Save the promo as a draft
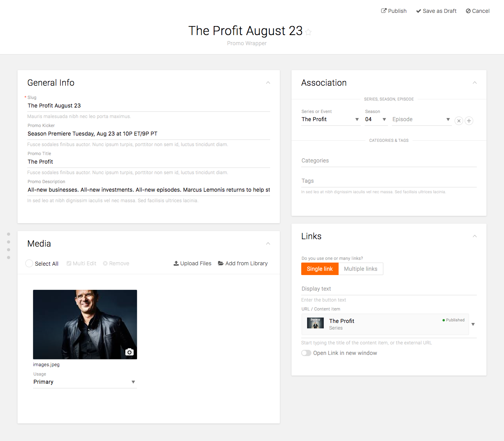Viewport: 504px width, 441px height. 436,11
